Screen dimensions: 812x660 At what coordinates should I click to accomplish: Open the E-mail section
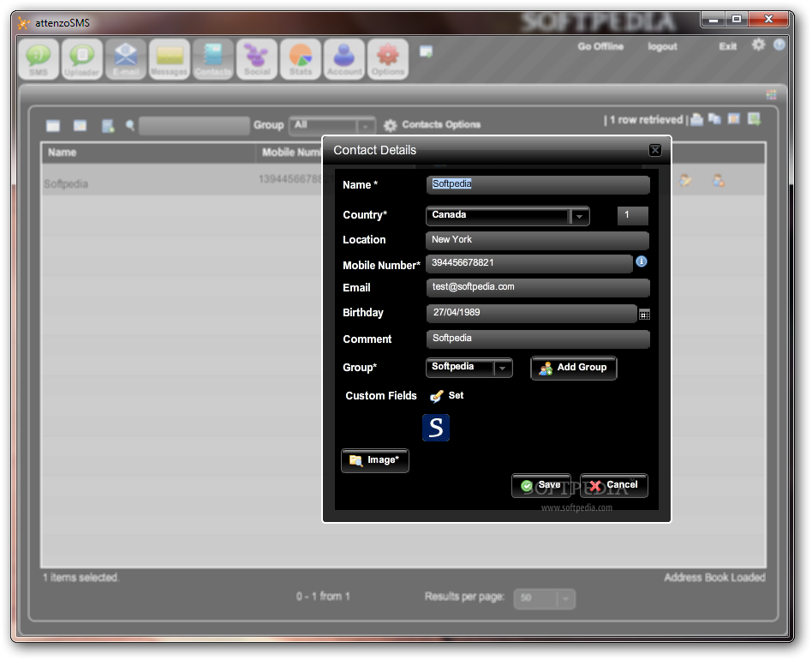pos(125,59)
